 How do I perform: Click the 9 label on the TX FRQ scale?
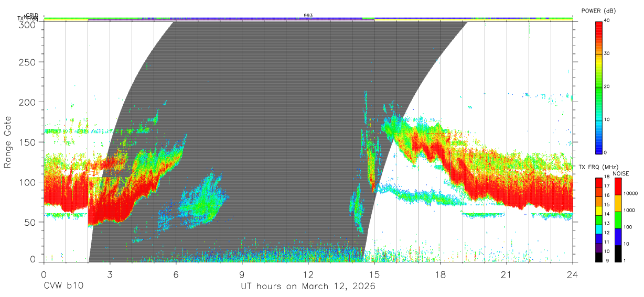pos(607,261)
